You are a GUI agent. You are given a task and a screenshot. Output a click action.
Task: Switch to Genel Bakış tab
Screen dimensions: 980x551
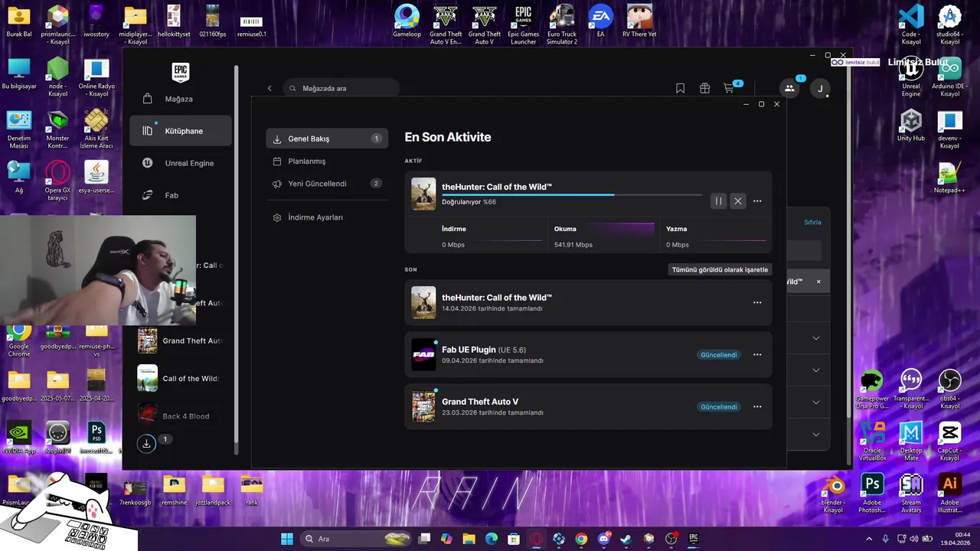(327, 139)
